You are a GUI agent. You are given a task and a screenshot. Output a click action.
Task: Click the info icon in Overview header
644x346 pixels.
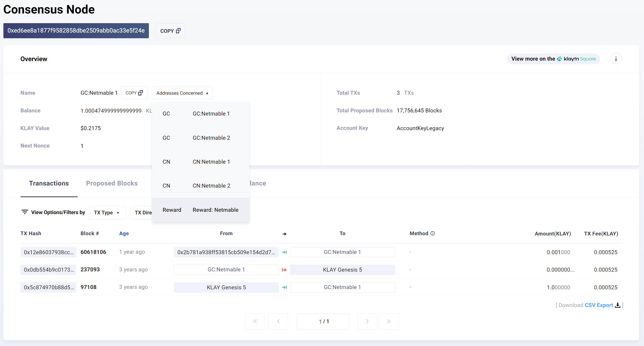[x=616, y=59]
